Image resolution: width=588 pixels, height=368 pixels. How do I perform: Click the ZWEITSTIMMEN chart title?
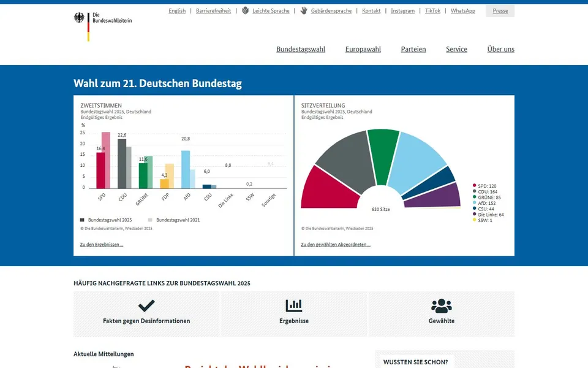[101, 105]
